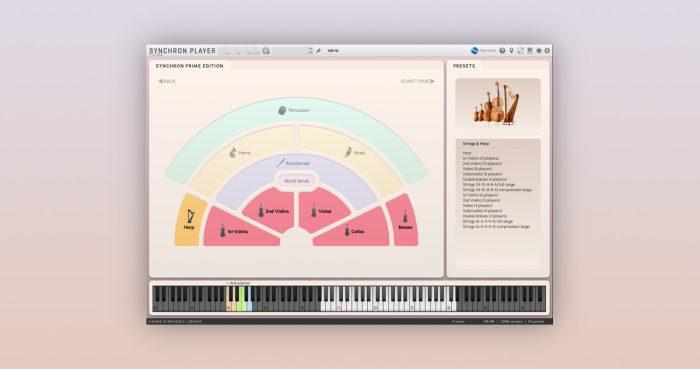Click Vienna Symphonic Library text in status bar

[x=175, y=321]
